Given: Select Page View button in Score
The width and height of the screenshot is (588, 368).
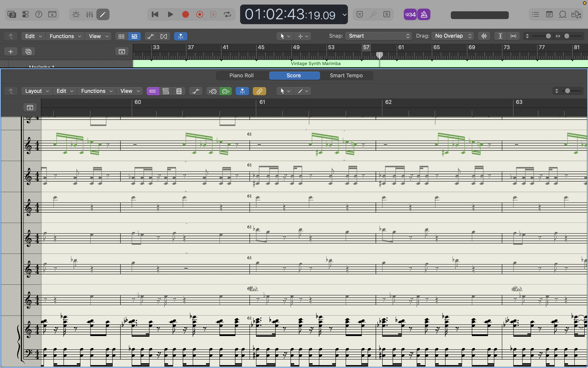Looking at the screenshot, I should (x=179, y=91).
